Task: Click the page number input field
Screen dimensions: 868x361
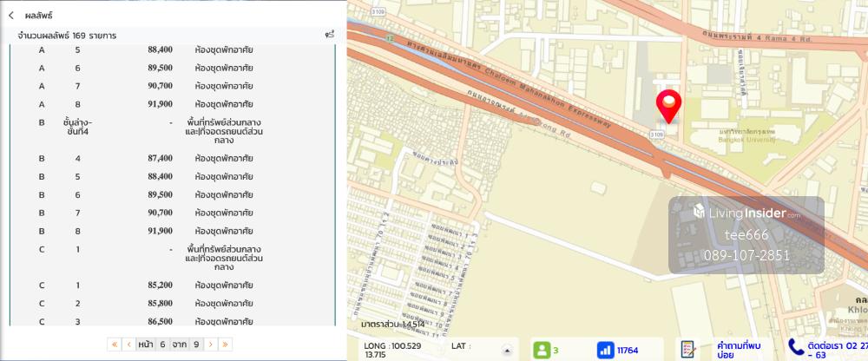Action: 162,345
